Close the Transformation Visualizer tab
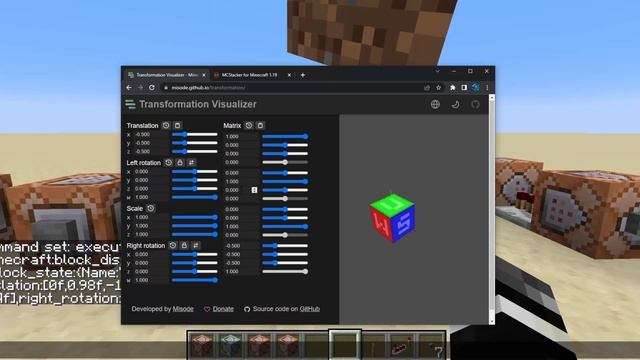The height and width of the screenshot is (360, 640). tap(204, 75)
